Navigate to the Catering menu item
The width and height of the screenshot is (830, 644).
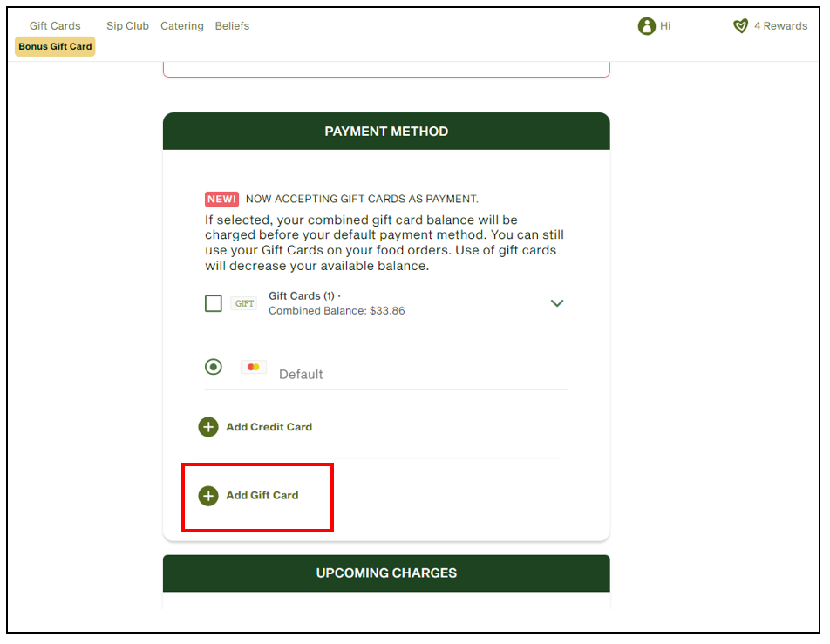click(181, 25)
